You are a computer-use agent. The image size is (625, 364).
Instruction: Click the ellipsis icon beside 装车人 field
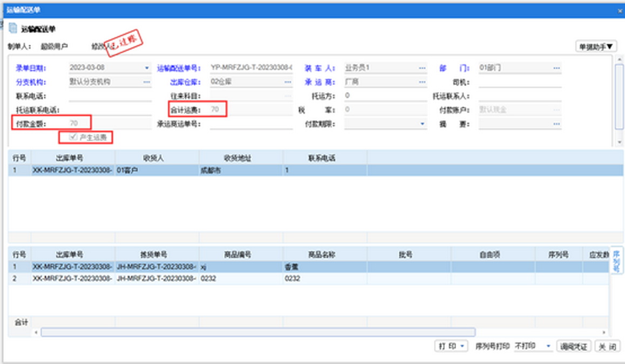tap(422, 68)
